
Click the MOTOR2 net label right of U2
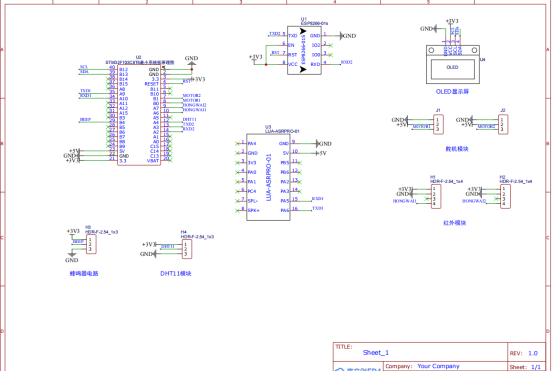192,96
